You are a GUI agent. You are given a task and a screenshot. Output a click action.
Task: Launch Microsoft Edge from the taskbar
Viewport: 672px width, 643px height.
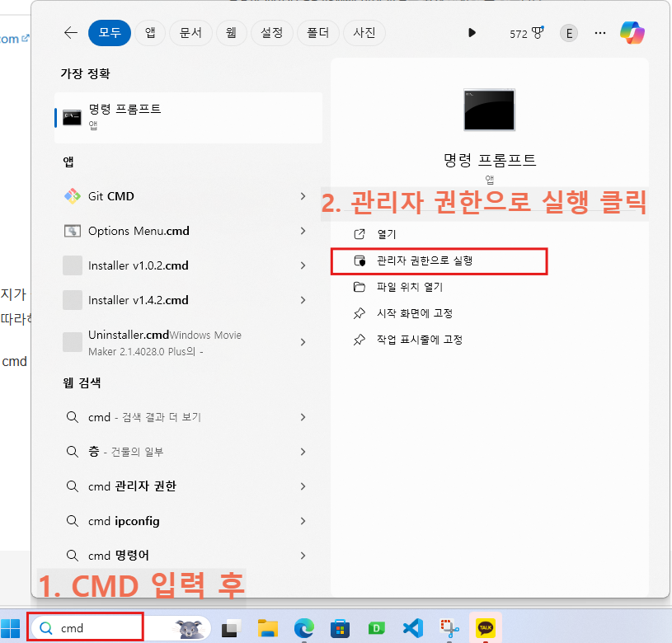[303, 627]
